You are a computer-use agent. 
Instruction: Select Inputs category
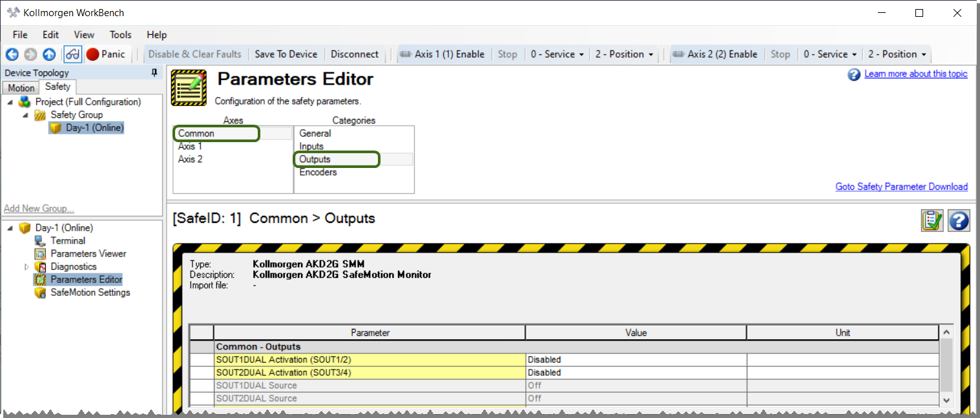[354, 147]
